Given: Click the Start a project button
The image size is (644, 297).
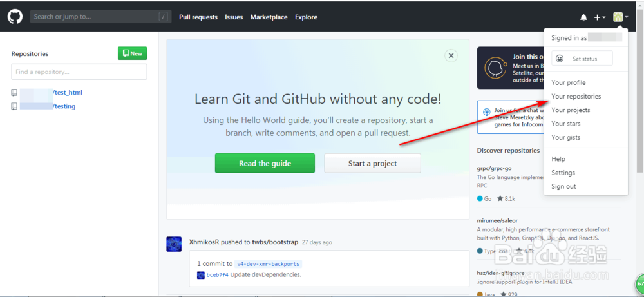Looking at the screenshot, I should [372, 163].
